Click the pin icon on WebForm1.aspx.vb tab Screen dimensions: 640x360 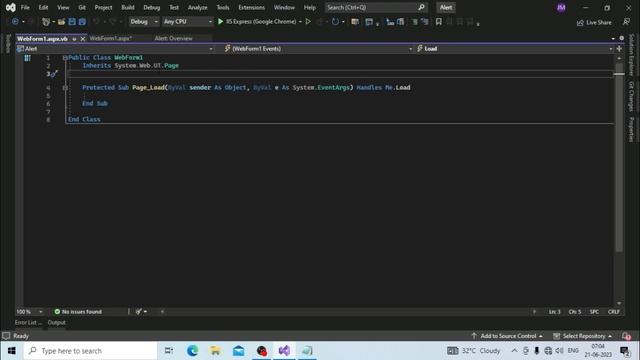coord(74,39)
